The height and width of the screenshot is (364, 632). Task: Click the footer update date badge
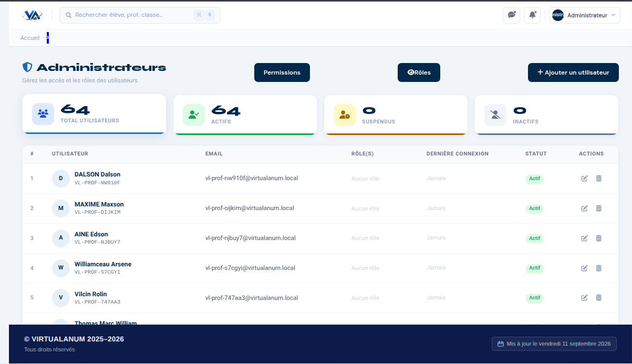coord(554,344)
